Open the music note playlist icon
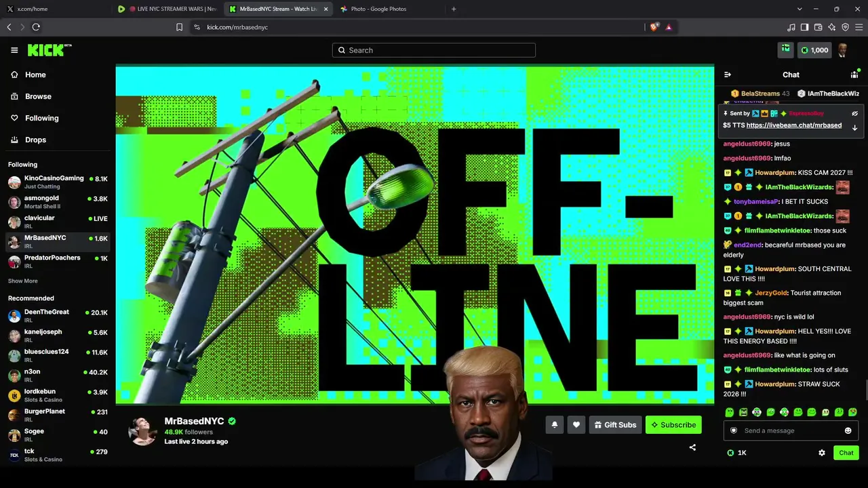 pyautogui.click(x=791, y=27)
